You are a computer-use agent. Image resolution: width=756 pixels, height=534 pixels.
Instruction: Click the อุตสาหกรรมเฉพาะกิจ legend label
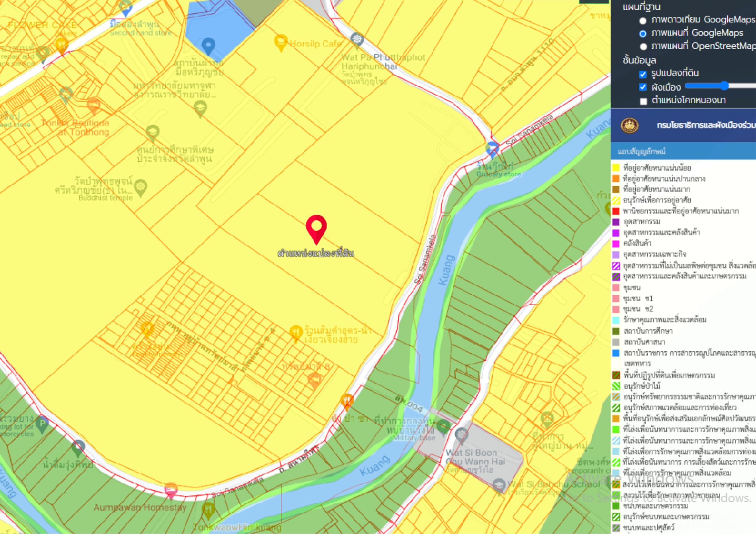[654, 254]
